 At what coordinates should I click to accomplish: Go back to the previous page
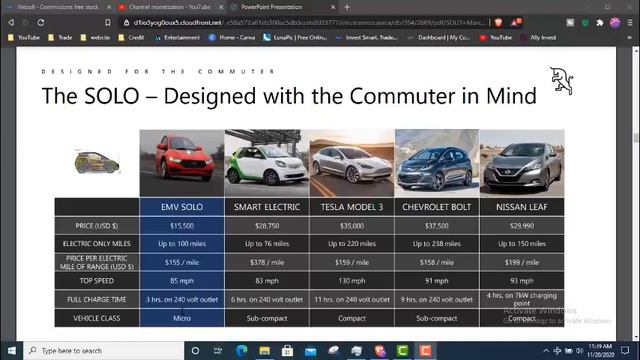[11, 22]
